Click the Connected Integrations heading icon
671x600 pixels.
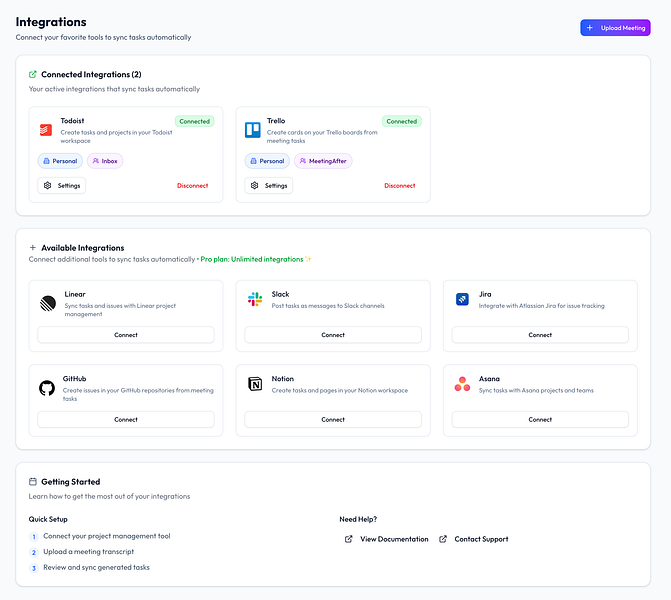click(33, 74)
